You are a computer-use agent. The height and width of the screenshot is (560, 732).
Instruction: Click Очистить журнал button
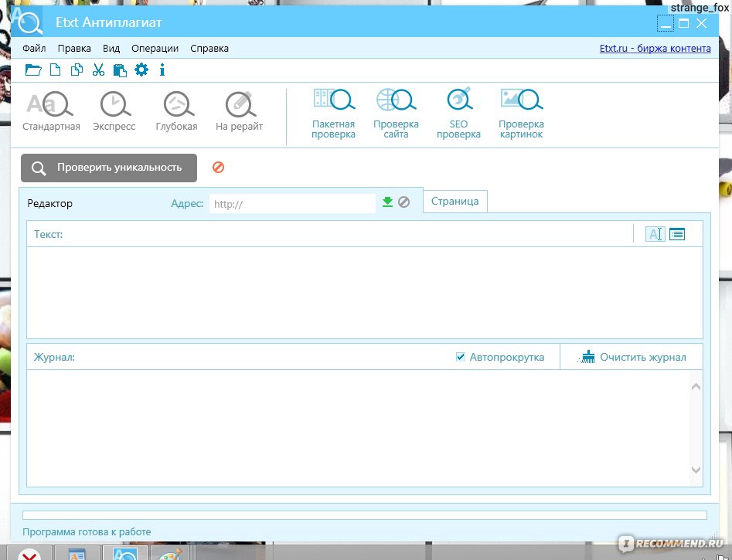pos(632,357)
